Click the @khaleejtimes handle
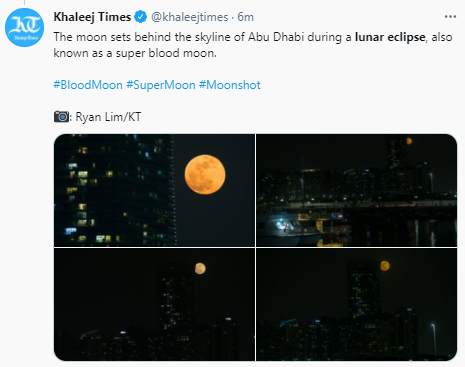The image size is (465, 367). coord(190,17)
